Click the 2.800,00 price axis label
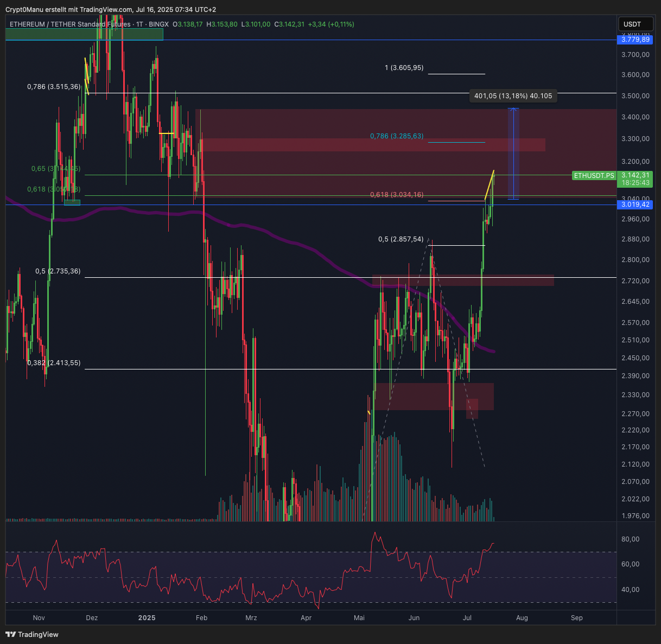The width and height of the screenshot is (661, 644). pos(635,260)
